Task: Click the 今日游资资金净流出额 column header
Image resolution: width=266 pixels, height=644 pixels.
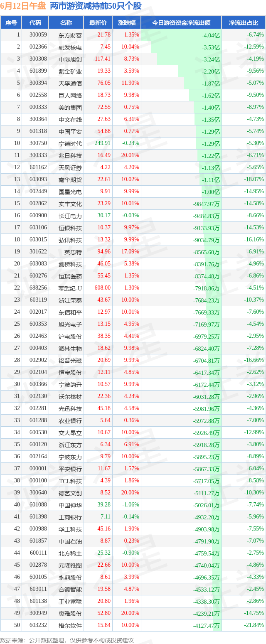Action: [x=181, y=23]
